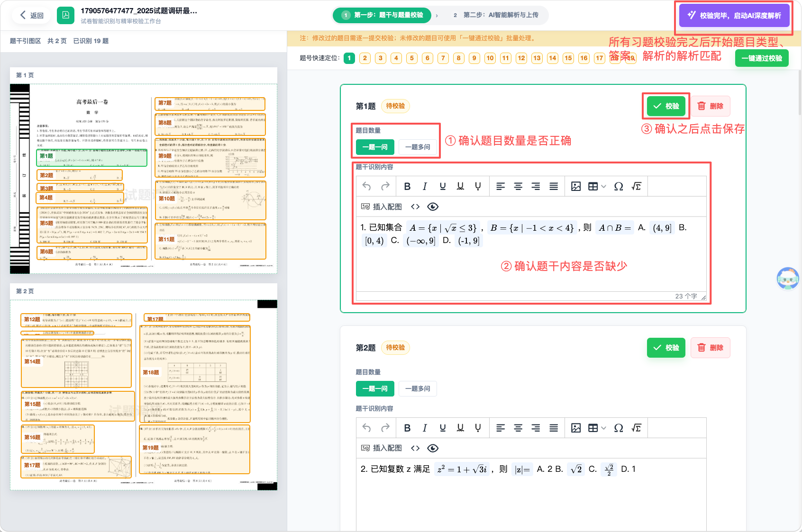Insert special character omega in question 1 editor
Image resolution: width=802 pixels, height=532 pixels.
coord(619,186)
